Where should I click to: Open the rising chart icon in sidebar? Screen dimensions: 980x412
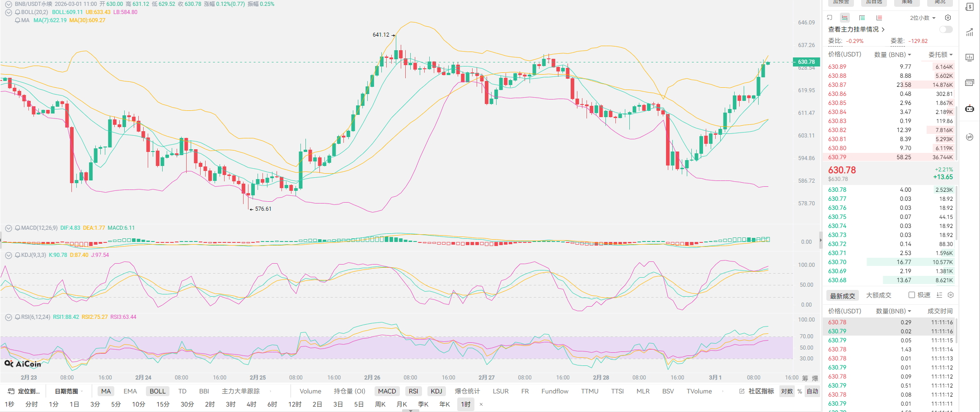(x=970, y=33)
